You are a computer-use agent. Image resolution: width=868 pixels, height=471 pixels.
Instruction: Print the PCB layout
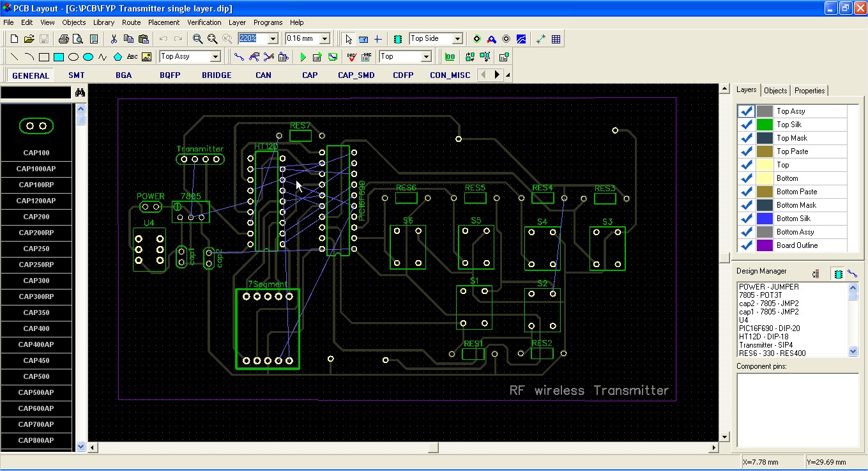pos(64,39)
